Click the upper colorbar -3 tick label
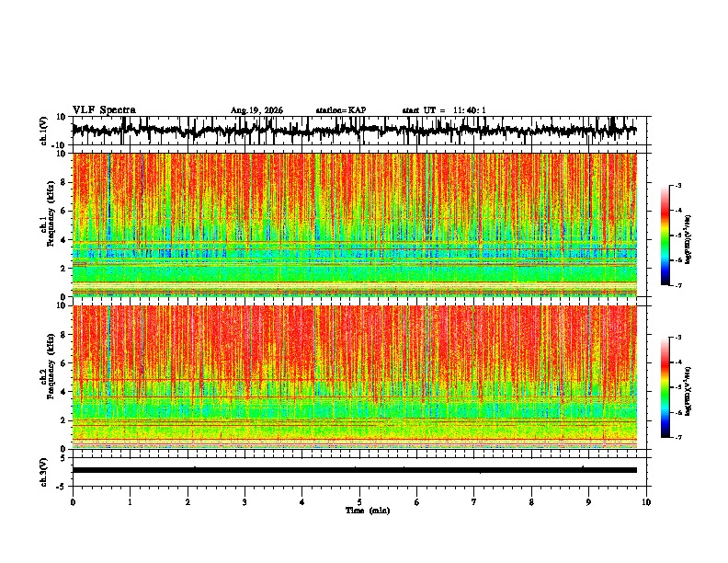 (678, 186)
